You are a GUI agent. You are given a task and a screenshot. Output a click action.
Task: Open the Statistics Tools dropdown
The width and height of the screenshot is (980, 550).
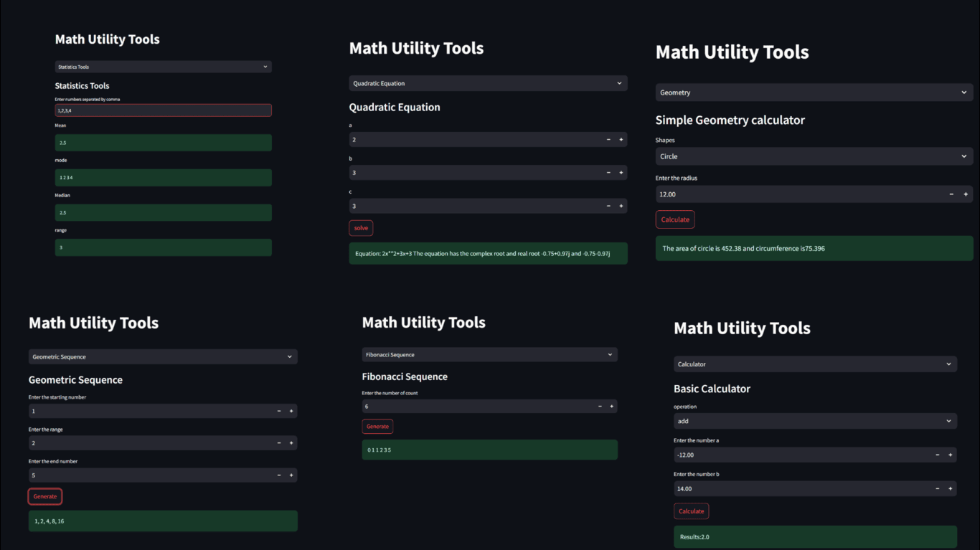point(163,67)
